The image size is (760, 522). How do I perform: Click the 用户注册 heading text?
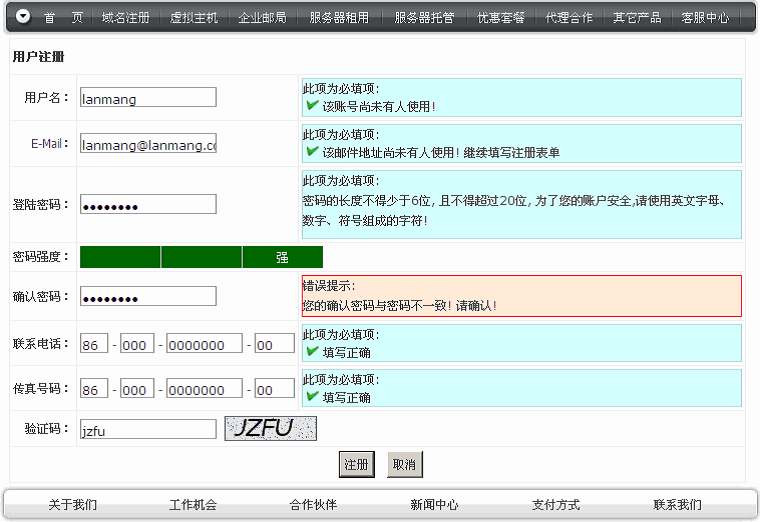click(38, 57)
